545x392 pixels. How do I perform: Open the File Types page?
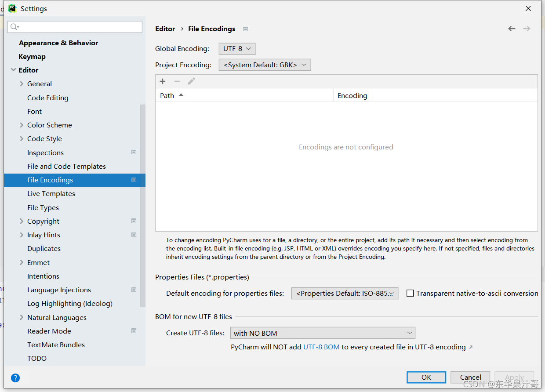[43, 207]
